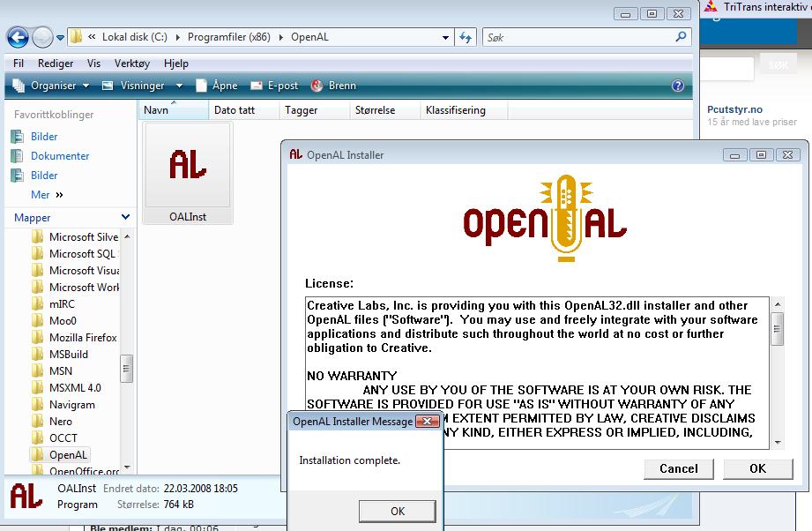Select the OpenAL folder in tree

pyautogui.click(x=68, y=455)
